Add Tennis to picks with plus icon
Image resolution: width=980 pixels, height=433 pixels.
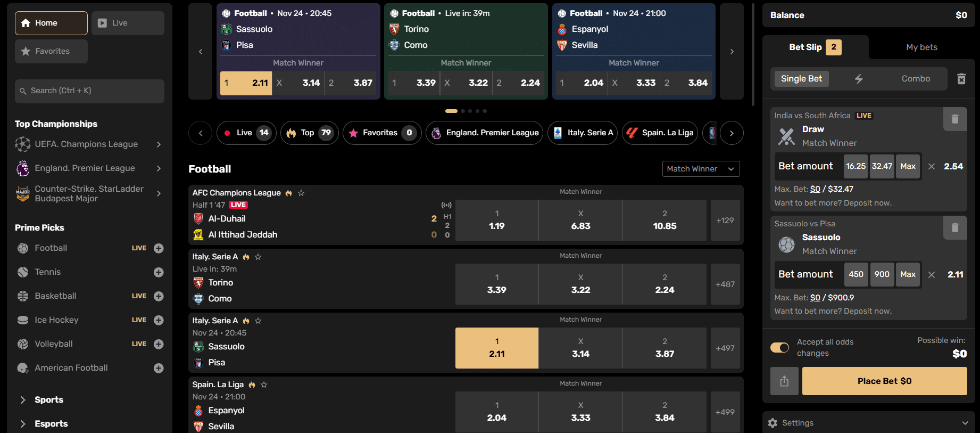pyautogui.click(x=159, y=272)
